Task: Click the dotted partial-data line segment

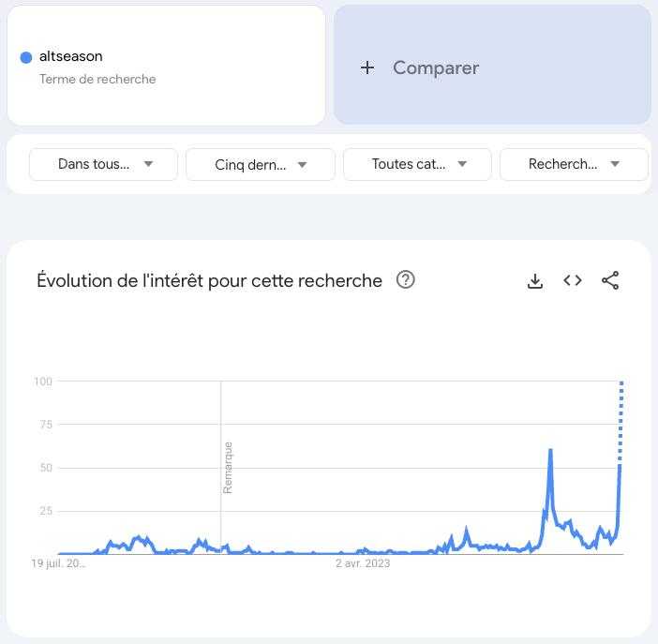Action: [x=621, y=422]
